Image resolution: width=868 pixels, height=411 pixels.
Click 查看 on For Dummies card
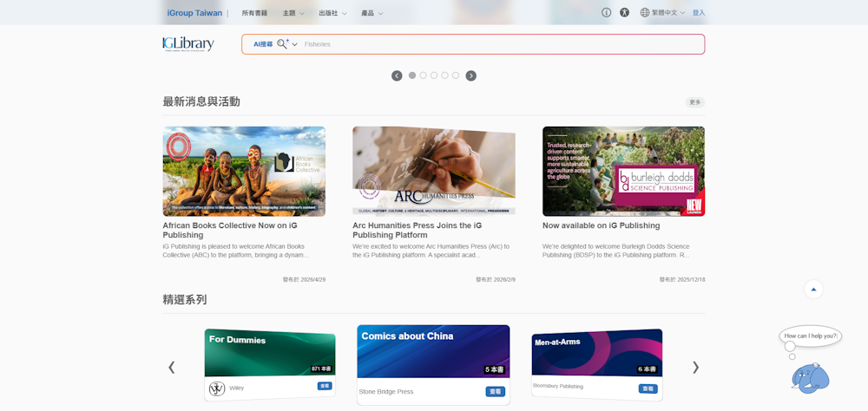[325, 386]
